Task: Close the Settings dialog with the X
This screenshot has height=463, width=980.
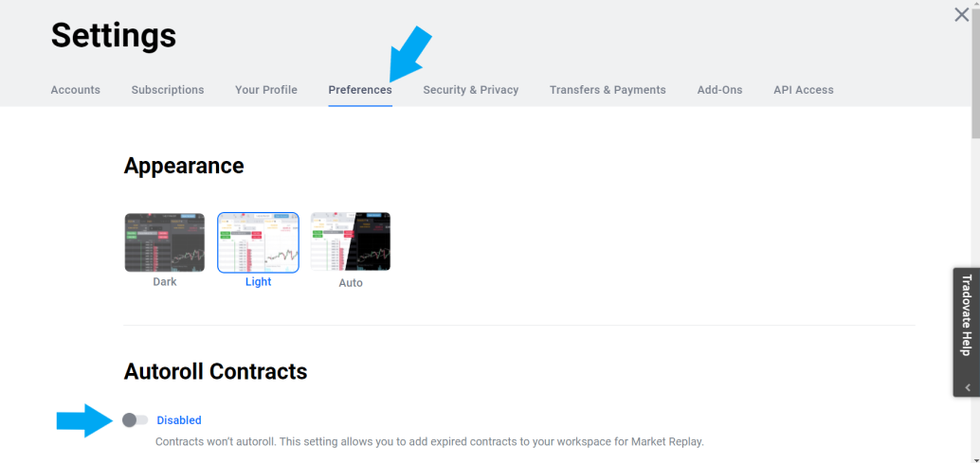Action: pos(961,15)
